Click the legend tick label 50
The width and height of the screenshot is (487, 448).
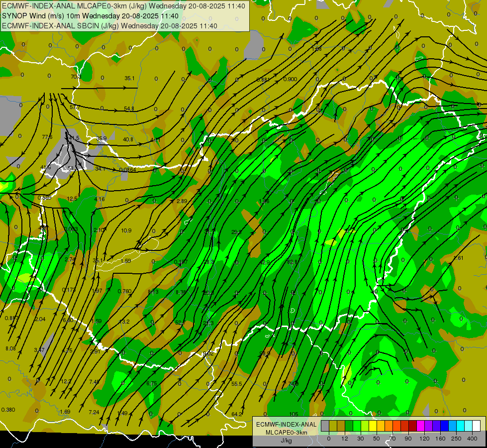point(377,439)
